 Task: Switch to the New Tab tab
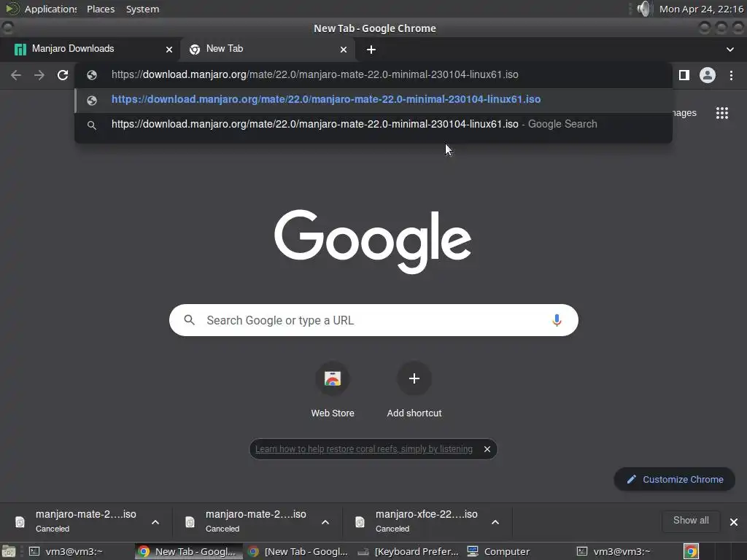(267, 50)
